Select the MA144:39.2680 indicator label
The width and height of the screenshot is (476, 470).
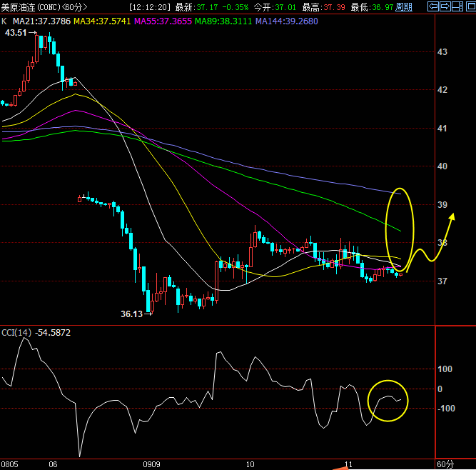pyautogui.click(x=287, y=21)
